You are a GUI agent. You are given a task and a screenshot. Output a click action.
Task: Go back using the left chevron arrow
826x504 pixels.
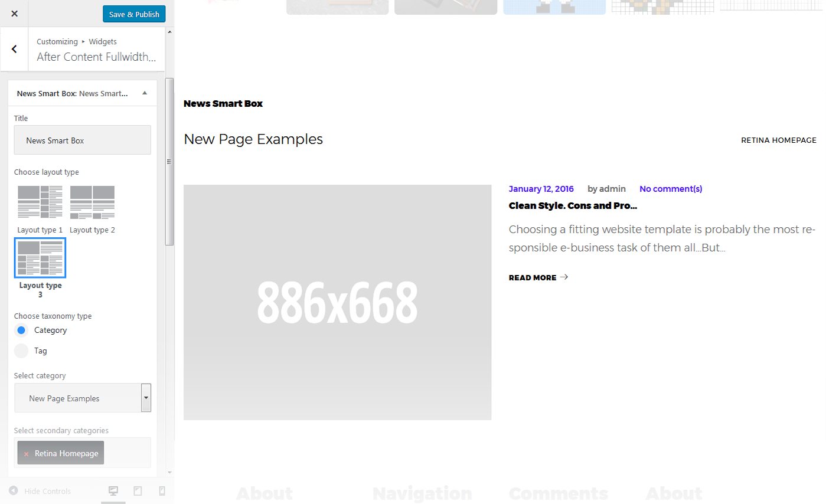[14, 49]
